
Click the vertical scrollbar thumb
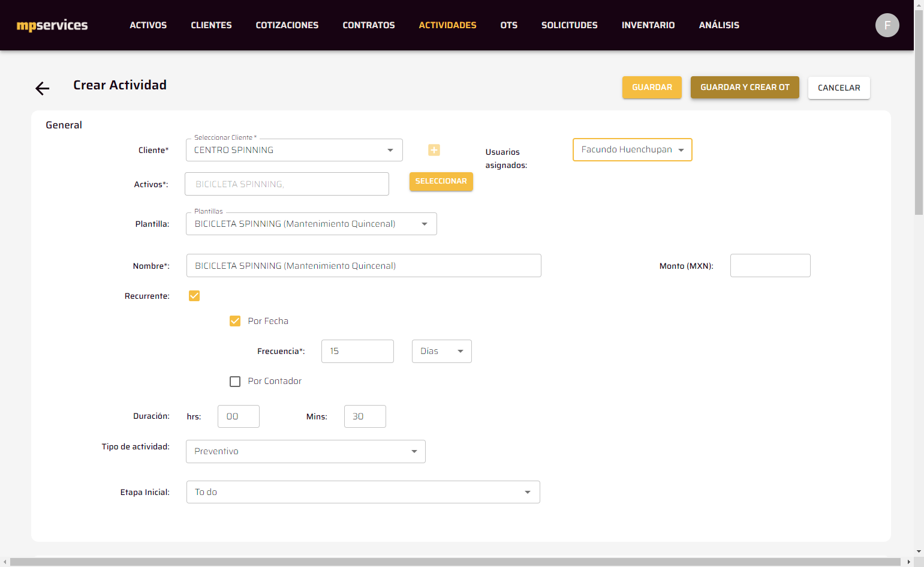[919, 112]
